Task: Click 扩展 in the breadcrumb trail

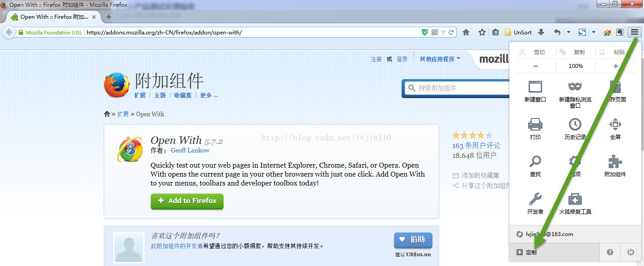Action: point(123,114)
